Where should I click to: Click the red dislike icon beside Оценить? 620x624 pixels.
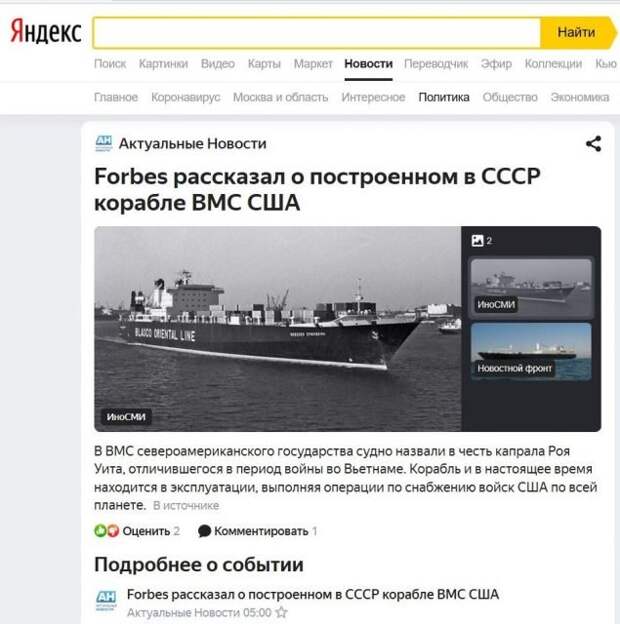pyautogui.click(x=113, y=530)
